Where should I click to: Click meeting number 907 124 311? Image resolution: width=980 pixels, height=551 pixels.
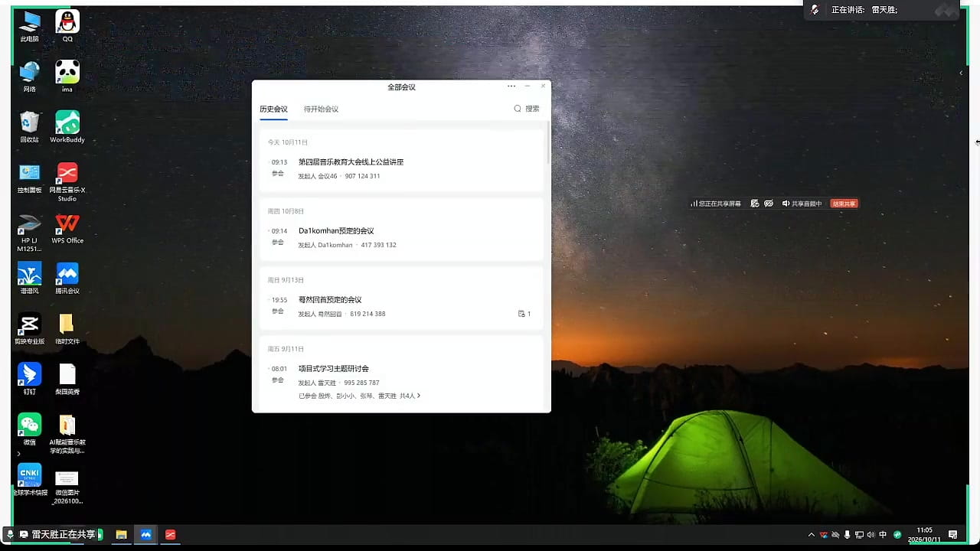tap(362, 176)
